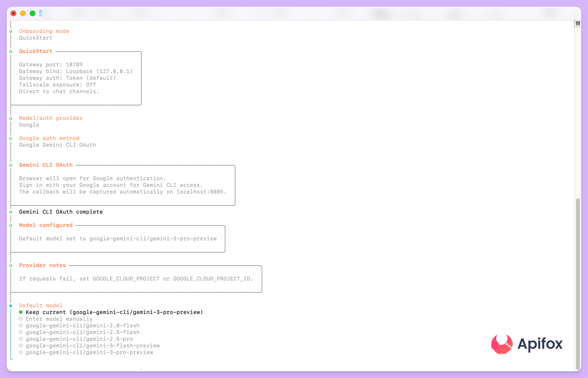Image resolution: width=588 pixels, height=378 pixels.
Task: Click the diamond marker by Model/auth provider
Action: pyautogui.click(x=11, y=118)
